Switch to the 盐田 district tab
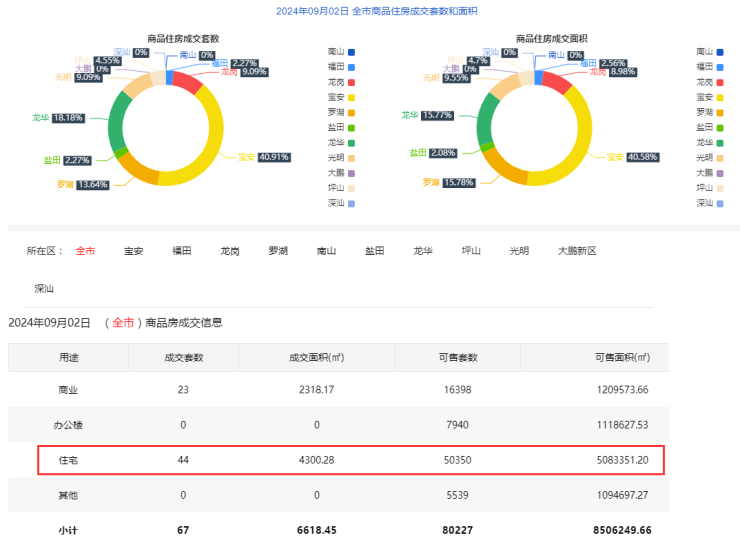The image size is (740, 551). click(x=374, y=251)
